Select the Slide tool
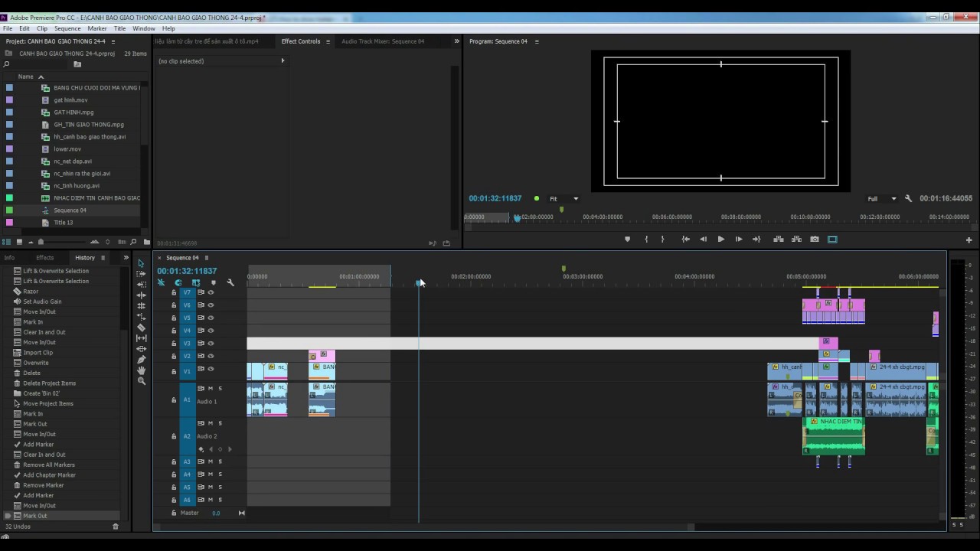980x551 pixels. tap(141, 349)
